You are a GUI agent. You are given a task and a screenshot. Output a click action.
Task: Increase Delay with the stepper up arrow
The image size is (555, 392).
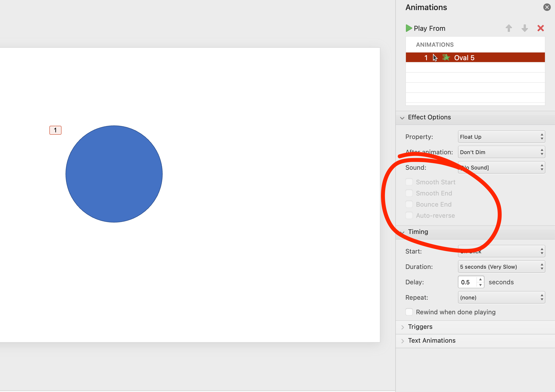pyautogui.click(x=480, y=280)
